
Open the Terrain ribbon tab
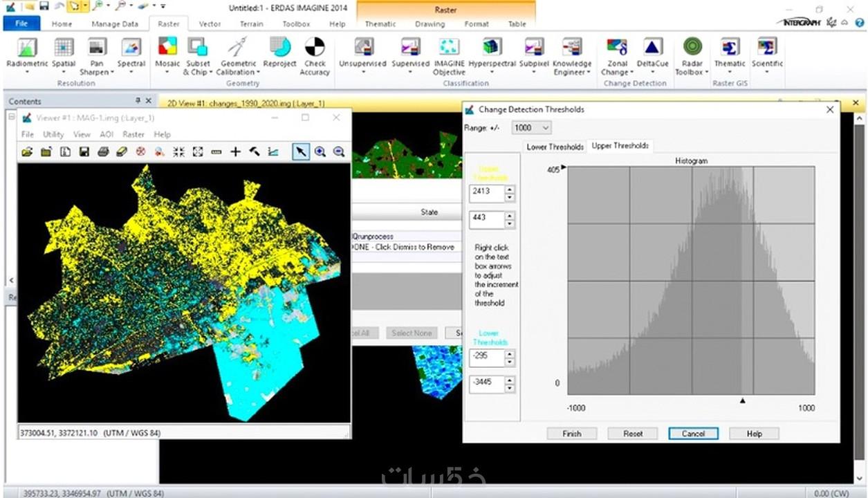(x=251, y=24)
